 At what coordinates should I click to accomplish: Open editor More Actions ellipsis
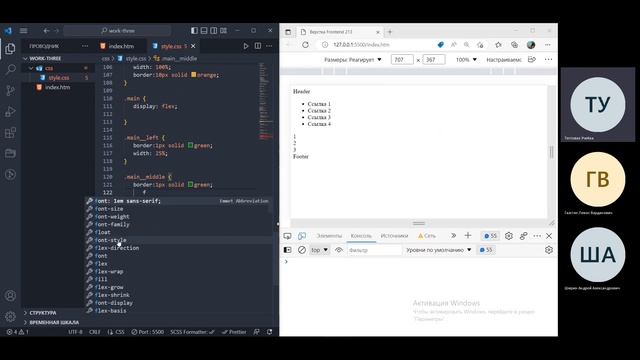pos(269,46)
